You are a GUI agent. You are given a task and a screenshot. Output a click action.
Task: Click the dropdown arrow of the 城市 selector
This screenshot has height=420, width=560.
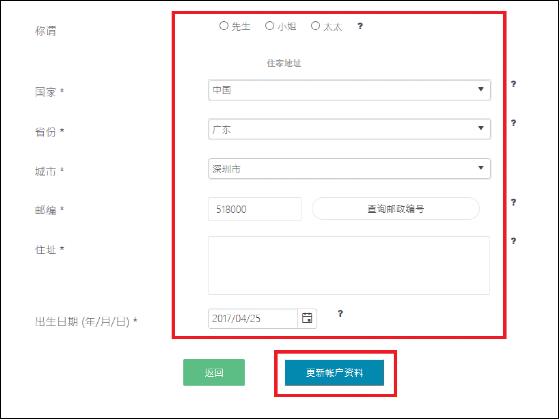[481, 168]
